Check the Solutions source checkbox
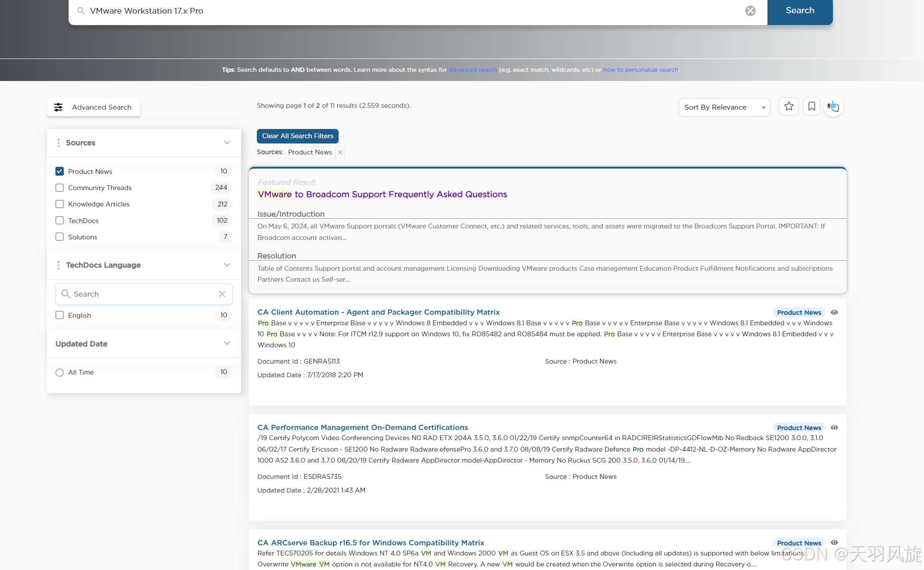The image size is (924, 570). [x=60, y=237]
